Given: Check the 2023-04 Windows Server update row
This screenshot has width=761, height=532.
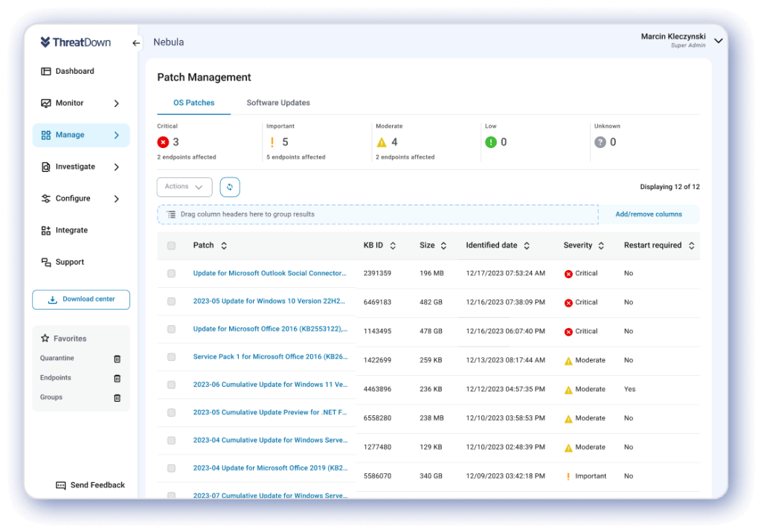Looking at the screenshot, I should (x=171, y=440).
